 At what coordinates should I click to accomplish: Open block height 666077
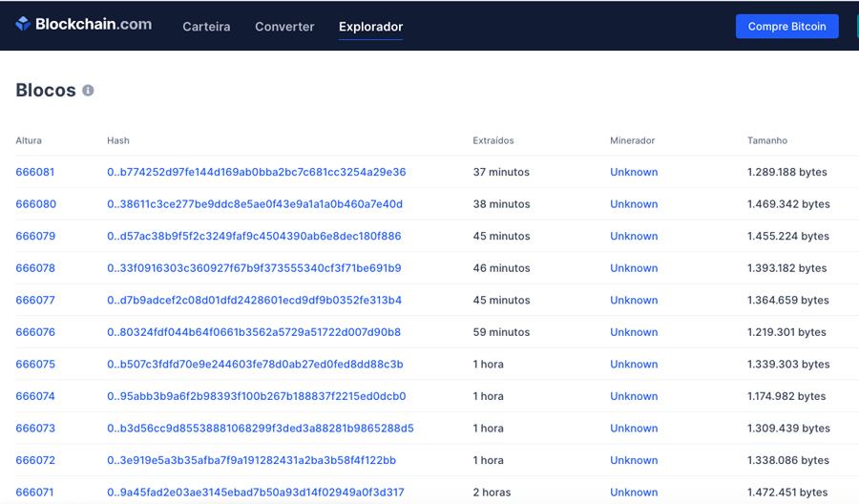tap(35, 301)
